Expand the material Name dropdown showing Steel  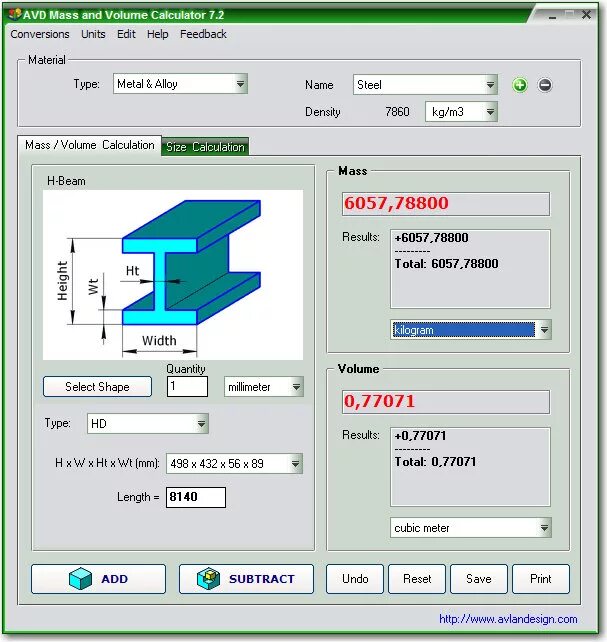pos(425,85)
